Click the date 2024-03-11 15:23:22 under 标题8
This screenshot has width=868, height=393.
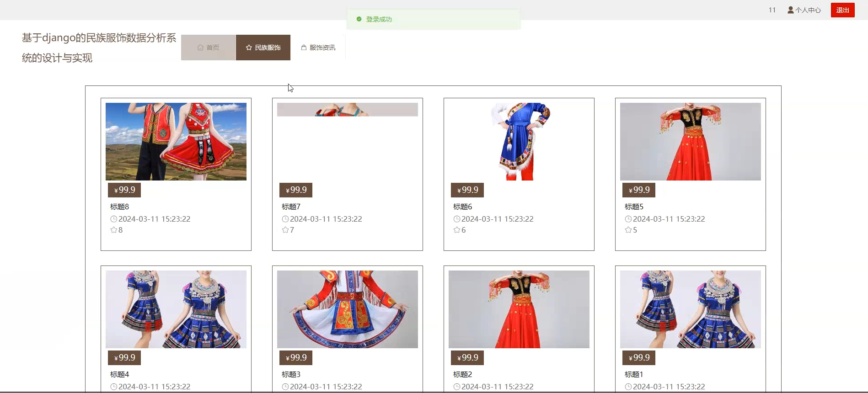155,219
